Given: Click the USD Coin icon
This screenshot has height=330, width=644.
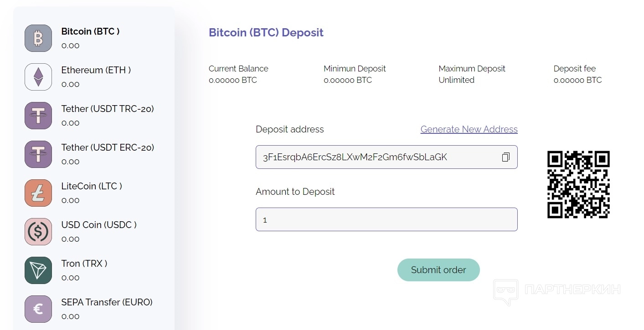Looking at the screenshot, I should point(38,232).
